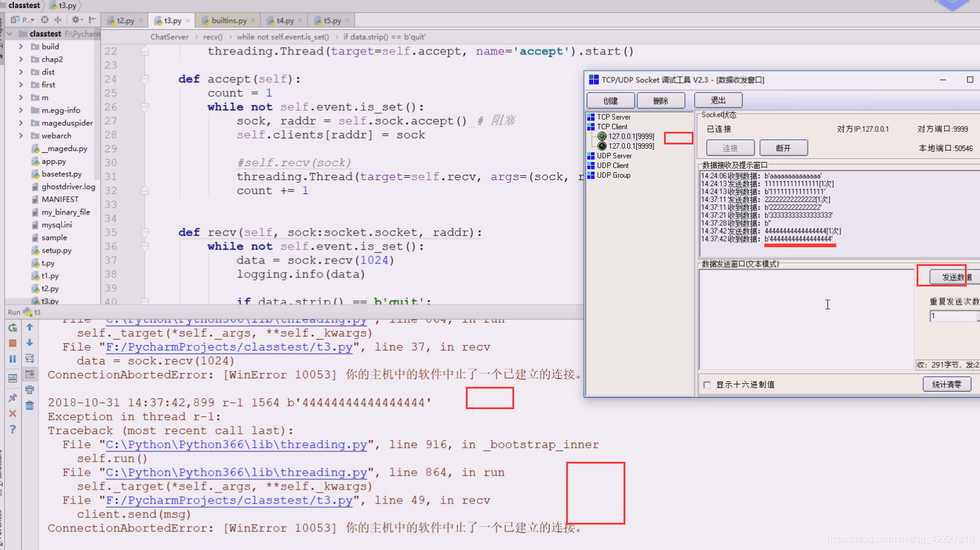Expand the first folder

[21, 85]
